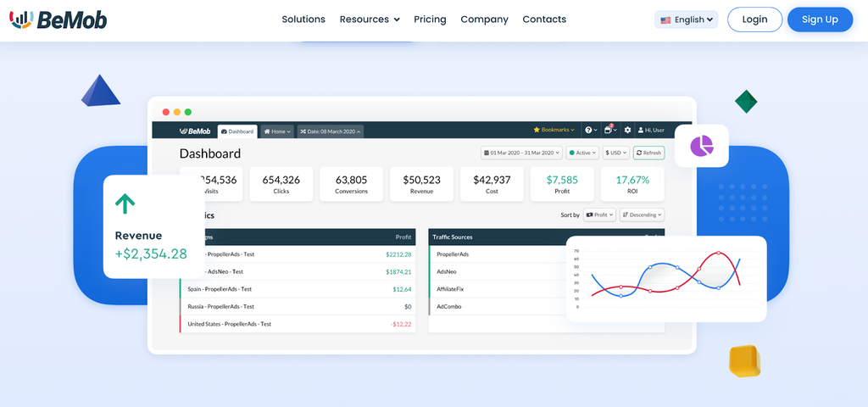Select the AffiliateFix traffic source row
This screenshot has width=868, height=407.
click(498, 289)
